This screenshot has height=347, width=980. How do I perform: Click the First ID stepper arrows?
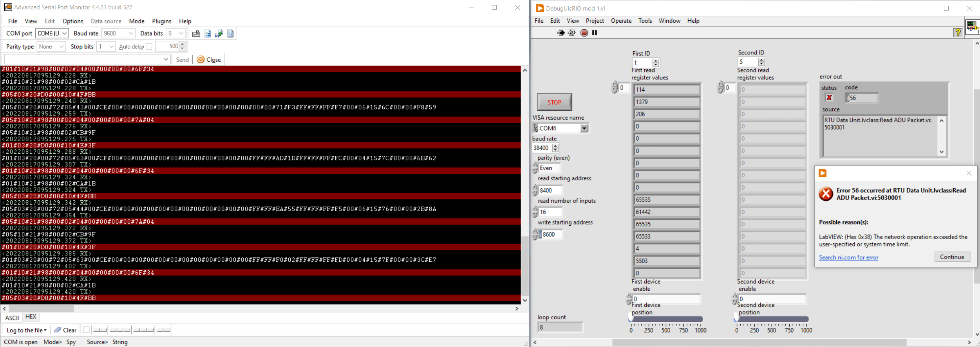point(656,63)
